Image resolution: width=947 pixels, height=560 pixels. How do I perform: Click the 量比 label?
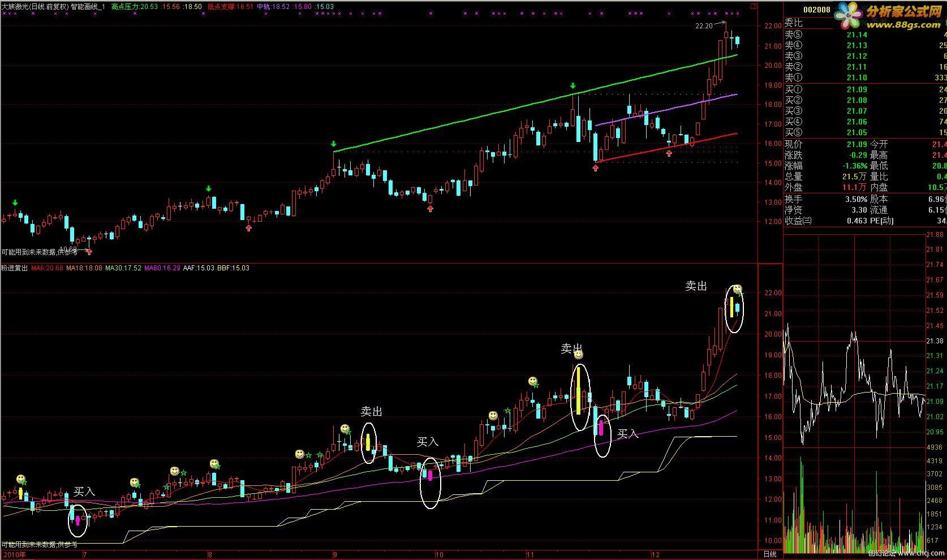point(879,176)
